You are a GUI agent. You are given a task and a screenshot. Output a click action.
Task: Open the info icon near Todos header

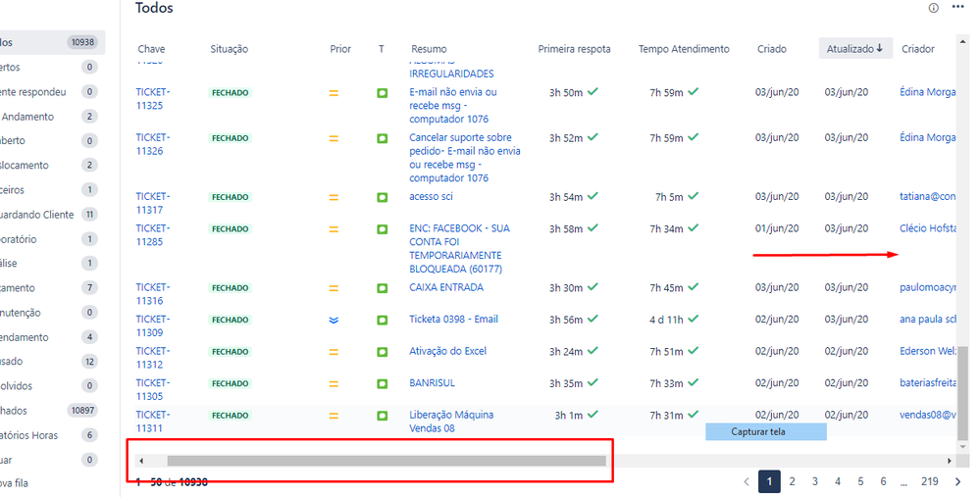(x=933, y=8)
